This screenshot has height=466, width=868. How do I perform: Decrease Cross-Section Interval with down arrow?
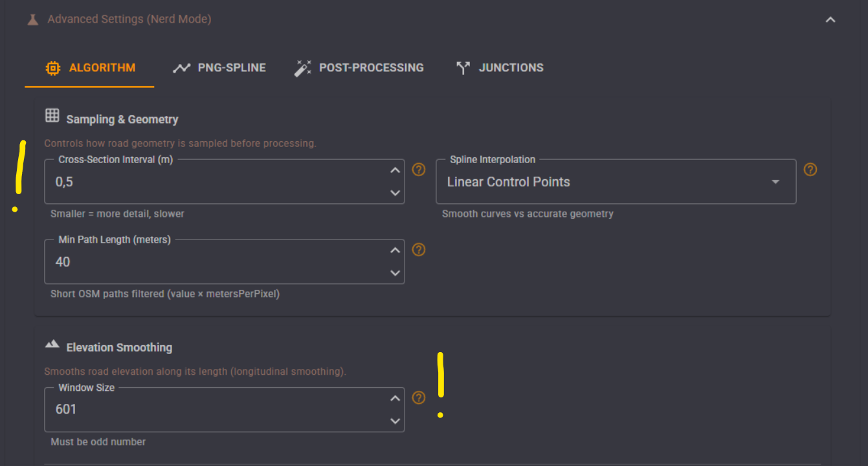[x=395, y=193]
